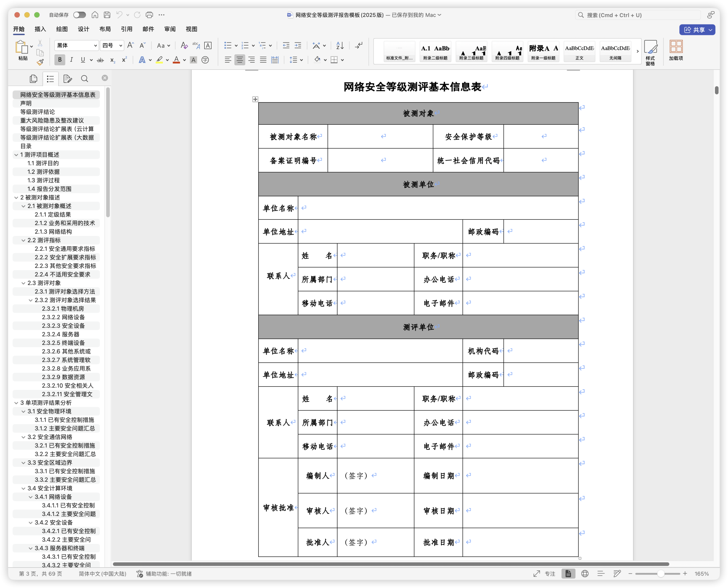Open the borders dropdown arrow
Image resolution: width=728 pixels, height=588 pixels.
pyautogui.click(x=342, y=60)
